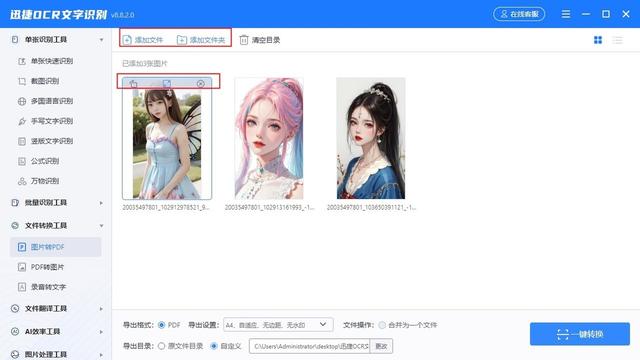Click the rotate icon on first thumbnail

(x=133, y=84)
